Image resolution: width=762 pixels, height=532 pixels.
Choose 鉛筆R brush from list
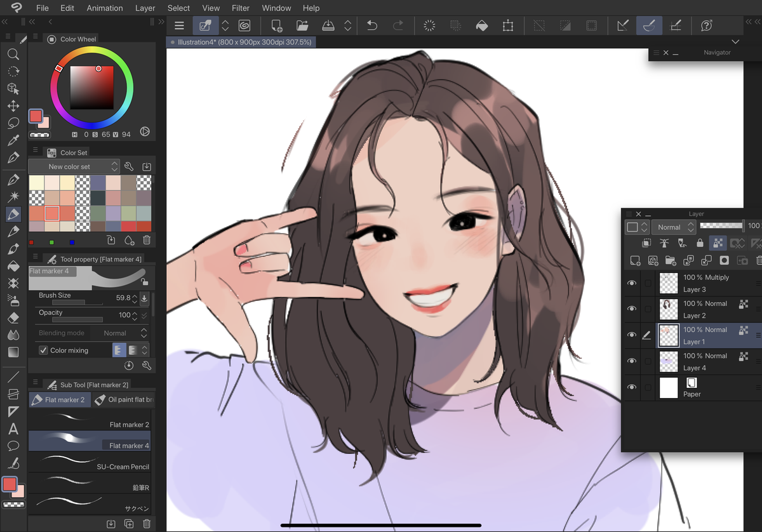tap(90, 482)
